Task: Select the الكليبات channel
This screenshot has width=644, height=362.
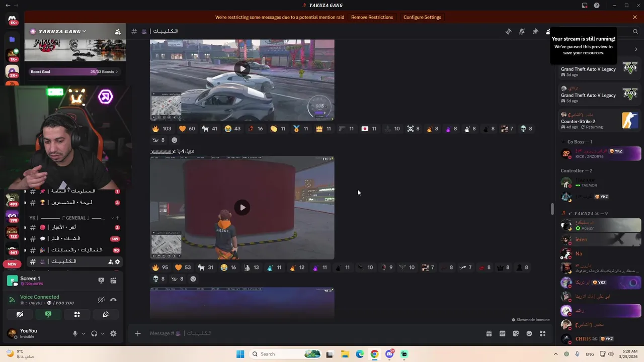Action: [x=74, y=261]
